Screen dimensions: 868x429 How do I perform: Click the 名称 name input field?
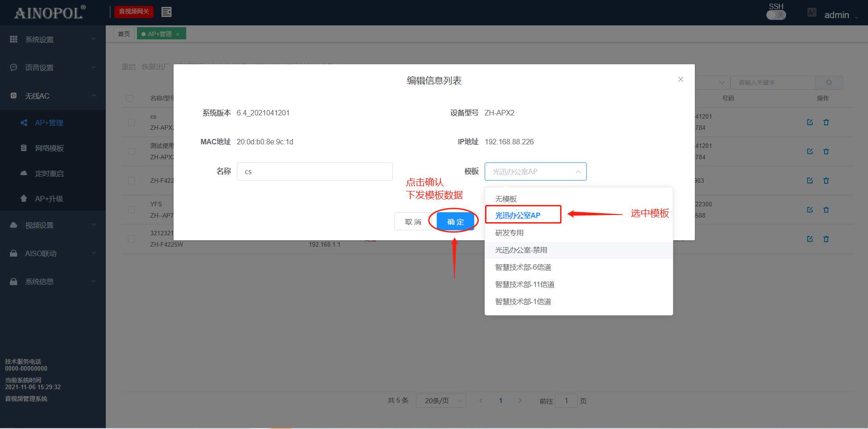point(315,172)
